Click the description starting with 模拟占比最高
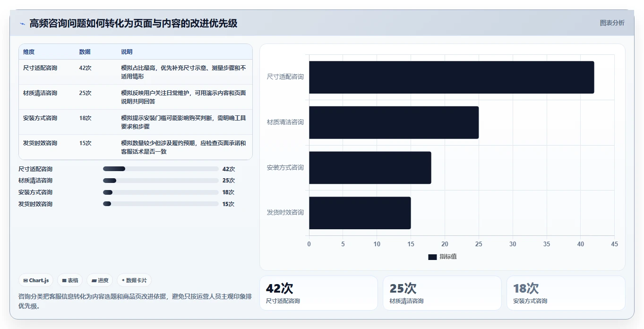Image resolution: width=644 pixels, height=329 pixels. tap(183, 72)
